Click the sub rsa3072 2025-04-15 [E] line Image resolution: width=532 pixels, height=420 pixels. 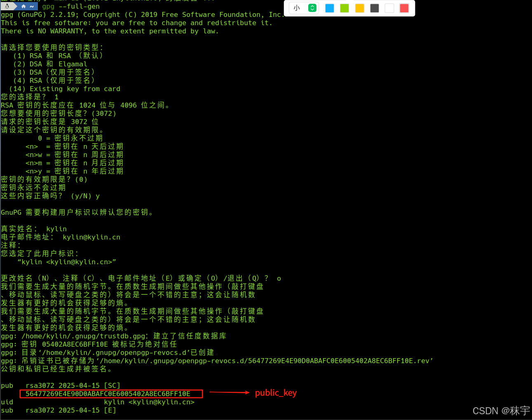pos(59,410)
